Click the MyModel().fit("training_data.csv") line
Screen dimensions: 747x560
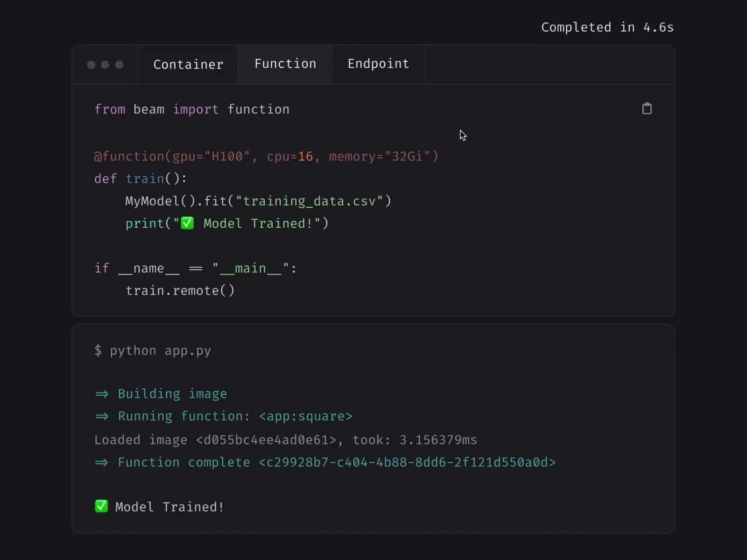click(258, 201)
